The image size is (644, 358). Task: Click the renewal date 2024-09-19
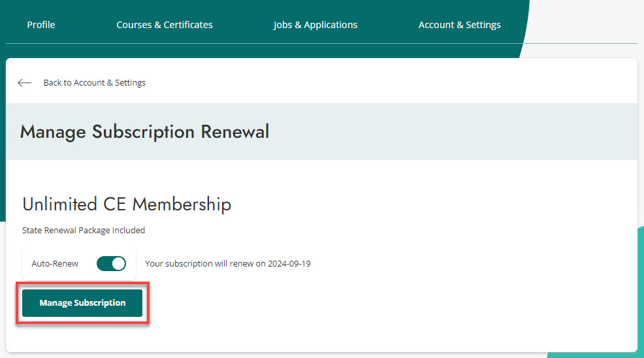pyautogui.click(x=289, y=264)
